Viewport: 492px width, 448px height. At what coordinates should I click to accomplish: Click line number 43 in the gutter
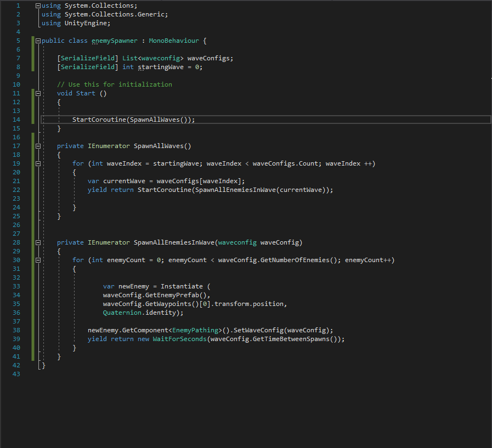(16, 374)
